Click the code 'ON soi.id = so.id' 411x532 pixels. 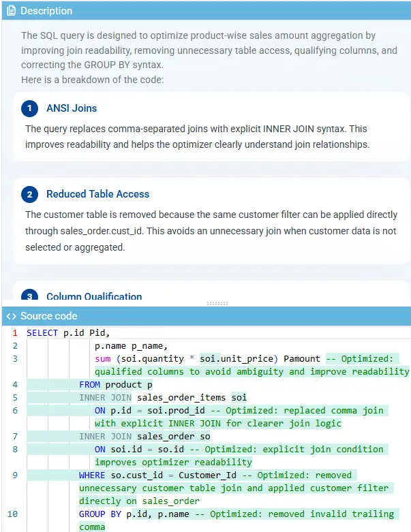point(139,449)
